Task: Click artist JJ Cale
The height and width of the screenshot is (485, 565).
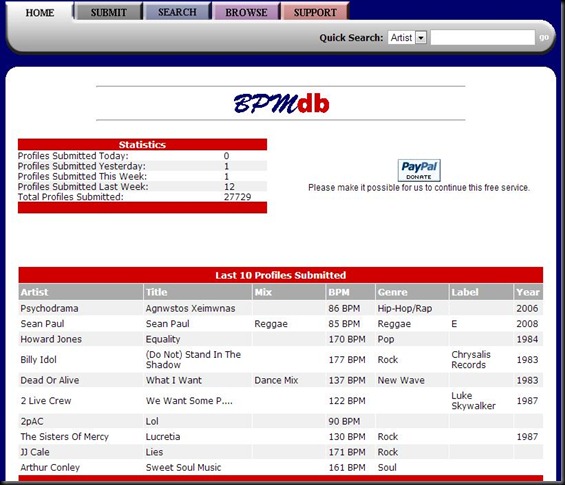Action: tap(35, 452)
